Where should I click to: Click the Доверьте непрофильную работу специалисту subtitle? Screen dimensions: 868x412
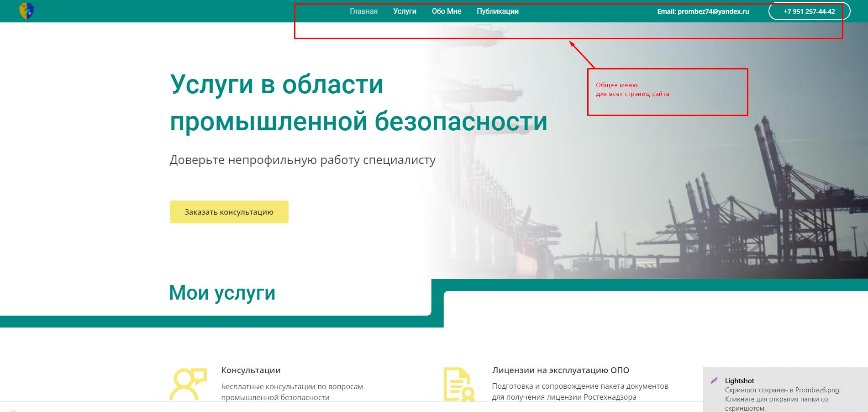(302, 160)
